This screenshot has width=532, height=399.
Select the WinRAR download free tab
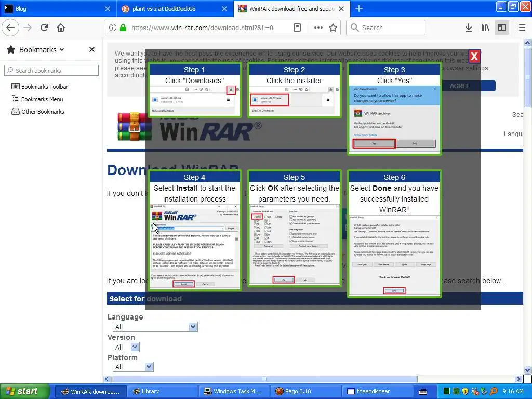pos(292,8)
